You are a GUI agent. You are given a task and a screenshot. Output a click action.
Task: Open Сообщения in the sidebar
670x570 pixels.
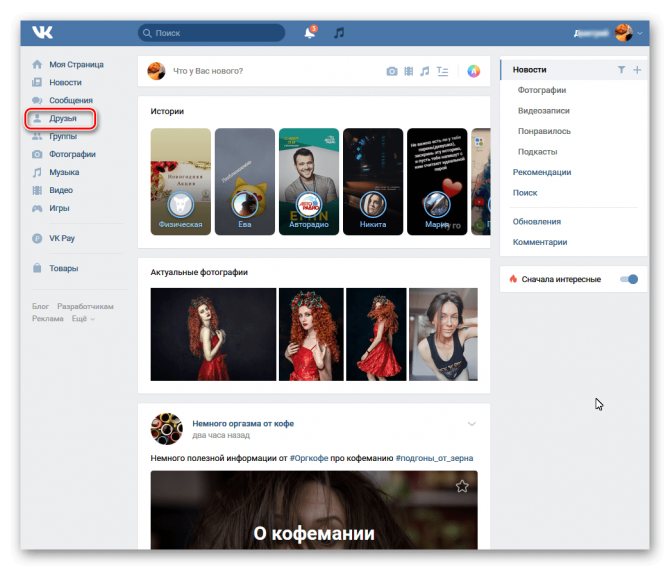pyautogui.click(x=71, y=100)
